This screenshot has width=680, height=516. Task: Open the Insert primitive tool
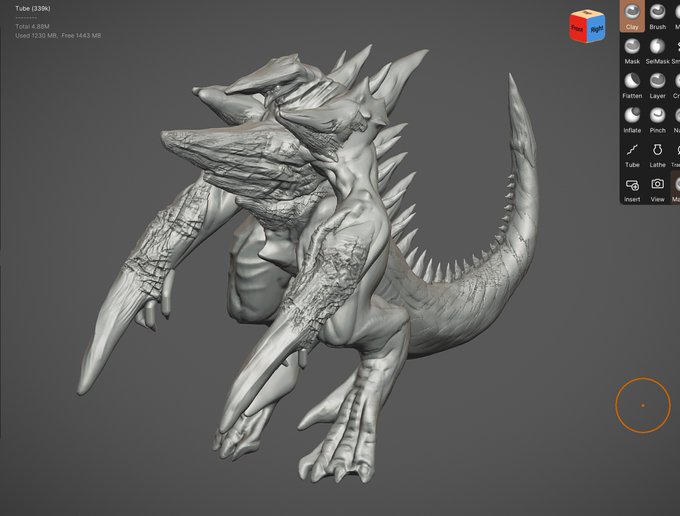point(632,189)
